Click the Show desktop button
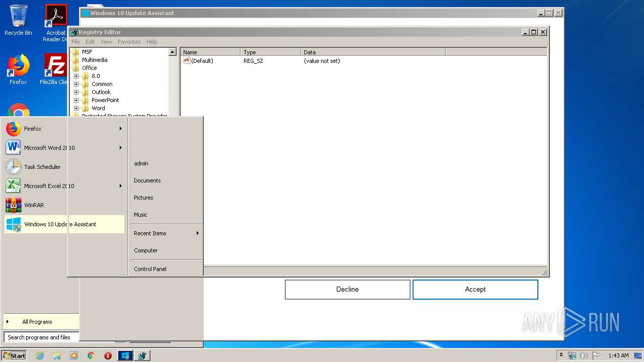 [638, 355]
